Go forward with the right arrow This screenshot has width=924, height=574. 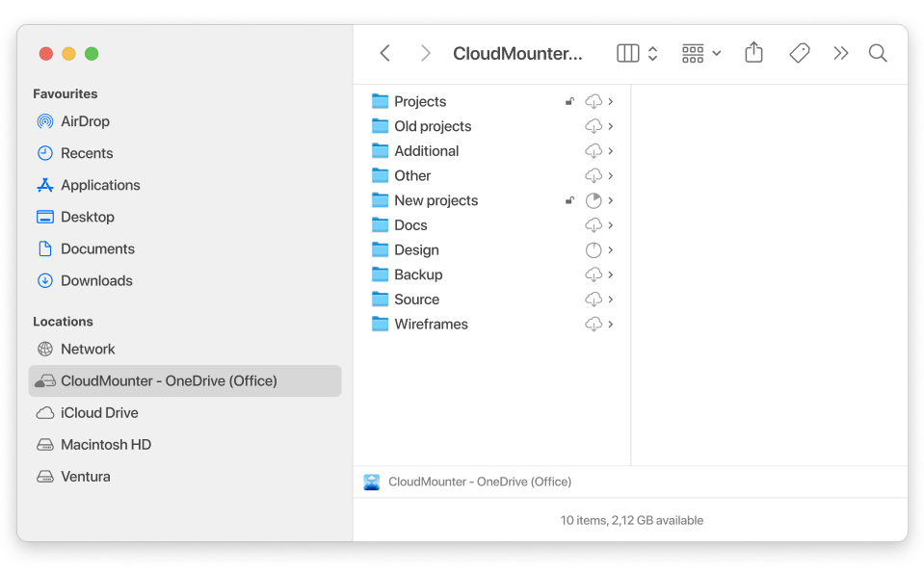426,53
